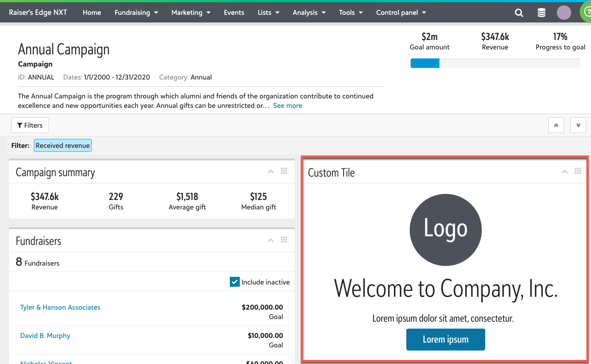
Task: Open Tyler & Hanson Associates link
Action: tap(60, 307)
